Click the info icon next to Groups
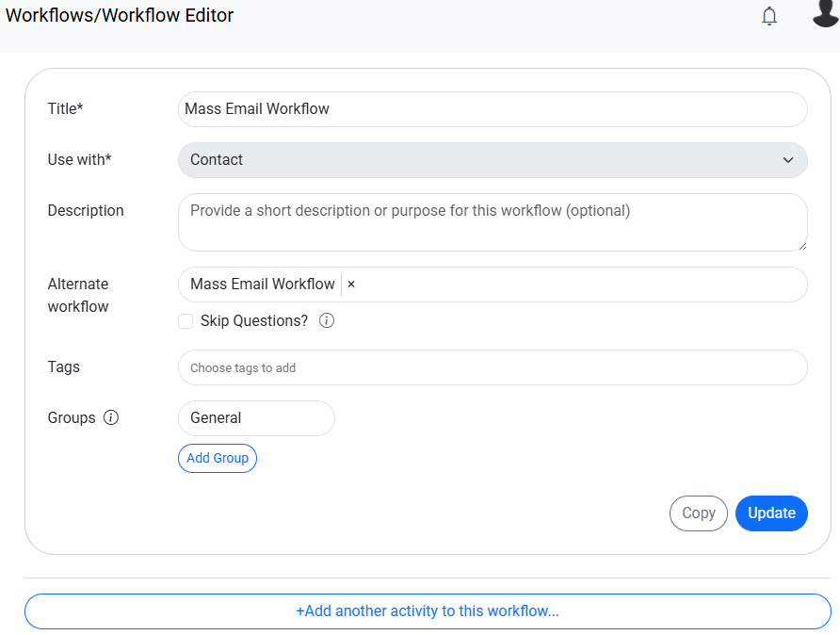This screenshot has width=840, height=635. [111, 418]
